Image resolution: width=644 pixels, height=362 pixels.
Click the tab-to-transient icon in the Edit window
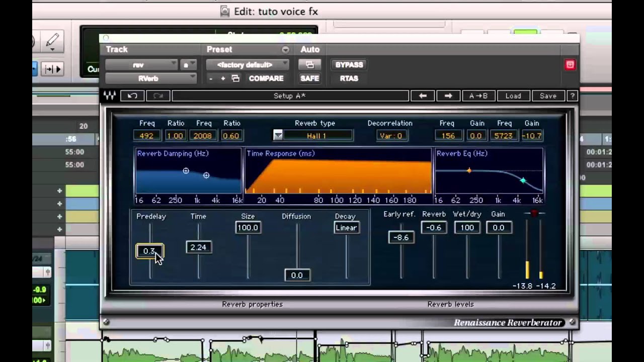[x=52, y=69]
